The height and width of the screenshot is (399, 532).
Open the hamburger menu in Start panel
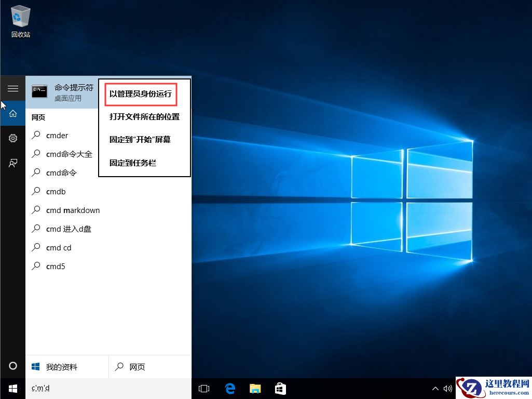point(13,88)
